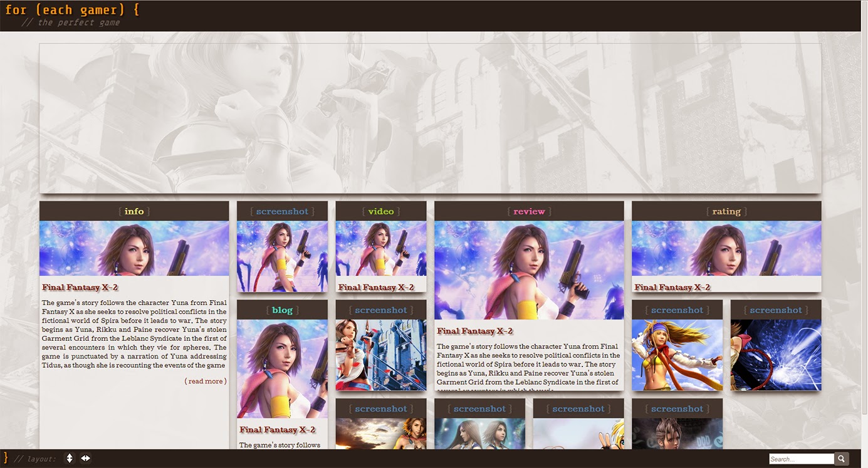
Task: Click the large faded hero banner panel
Action: (x=430, y=118)
